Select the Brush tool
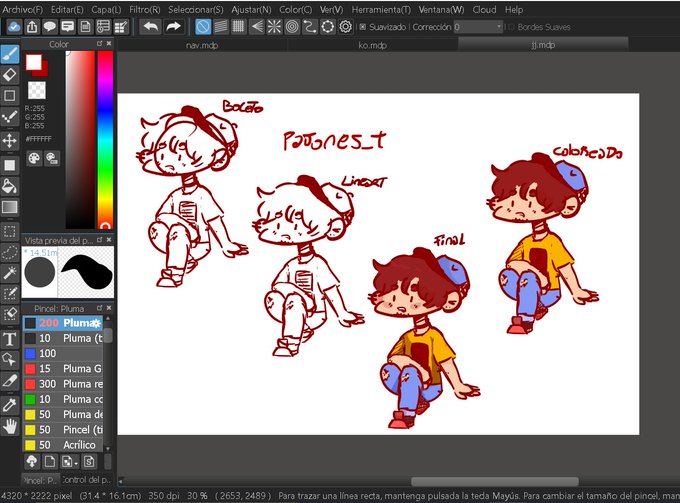Viewport: 680px width, 503px height. (10, 54)
